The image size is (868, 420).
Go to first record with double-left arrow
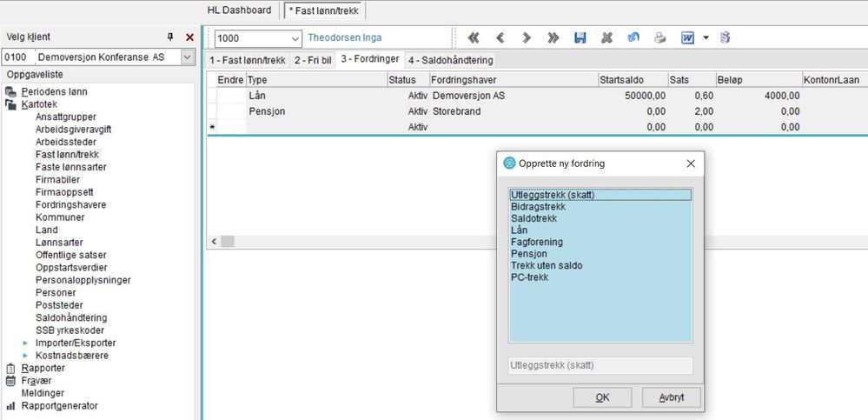[474, 37]
